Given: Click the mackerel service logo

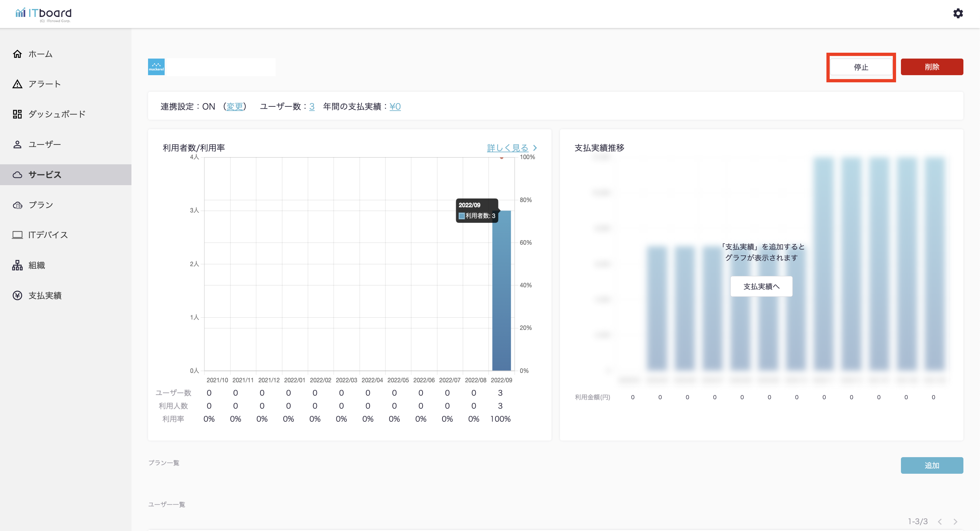Looking at the screenshot, I should (156, 67).
